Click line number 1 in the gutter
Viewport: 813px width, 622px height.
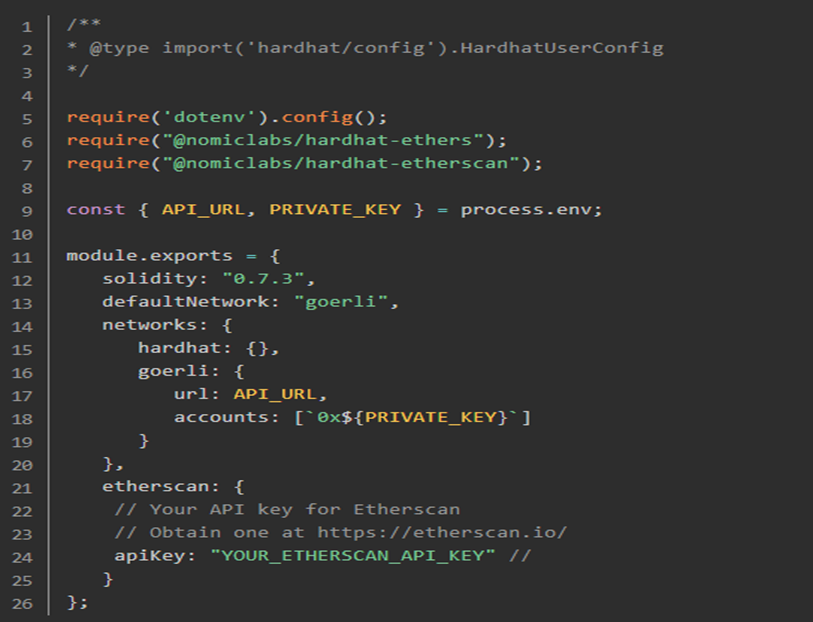pos(26,25)
